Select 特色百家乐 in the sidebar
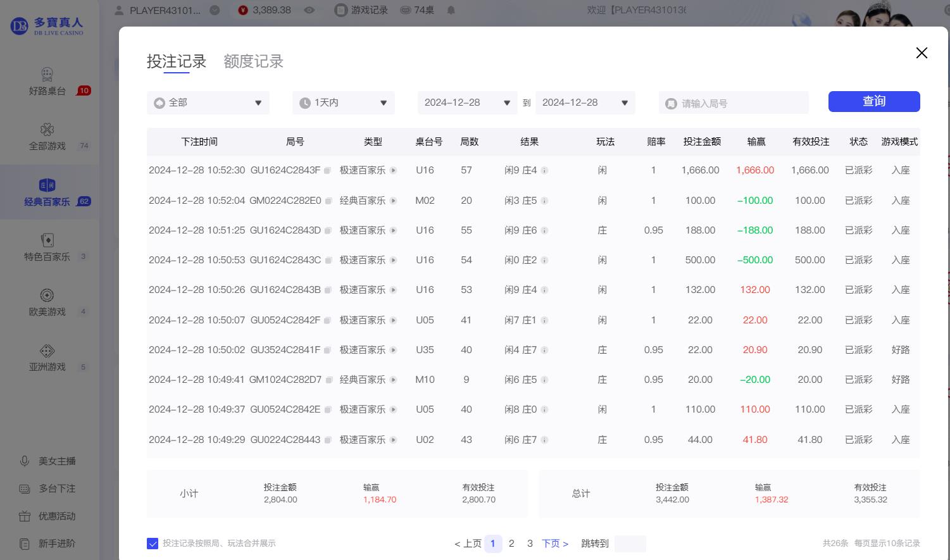Viewport: 950px width, 560px height. tap(47, 247)
